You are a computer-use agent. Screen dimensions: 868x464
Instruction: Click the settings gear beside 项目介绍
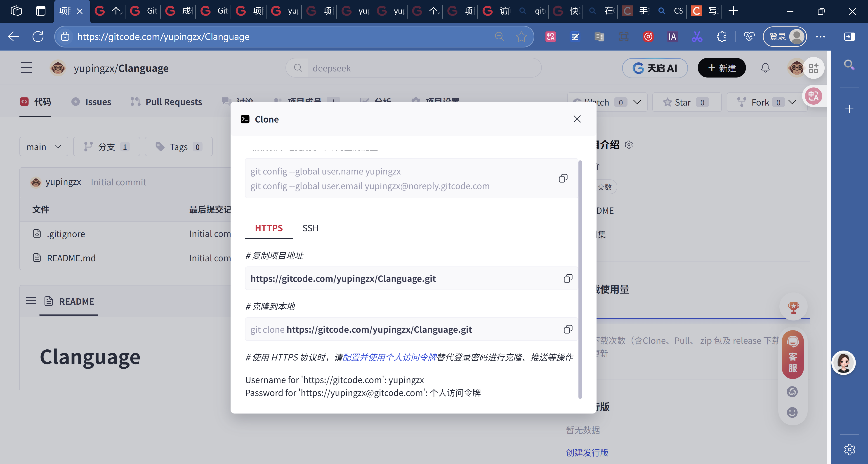[629, 145]
